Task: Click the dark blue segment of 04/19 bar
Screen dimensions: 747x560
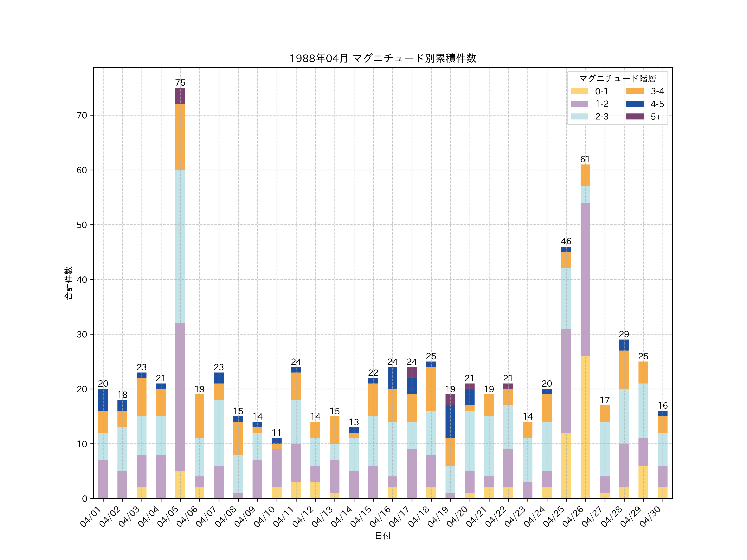Action: pos(450,422)
